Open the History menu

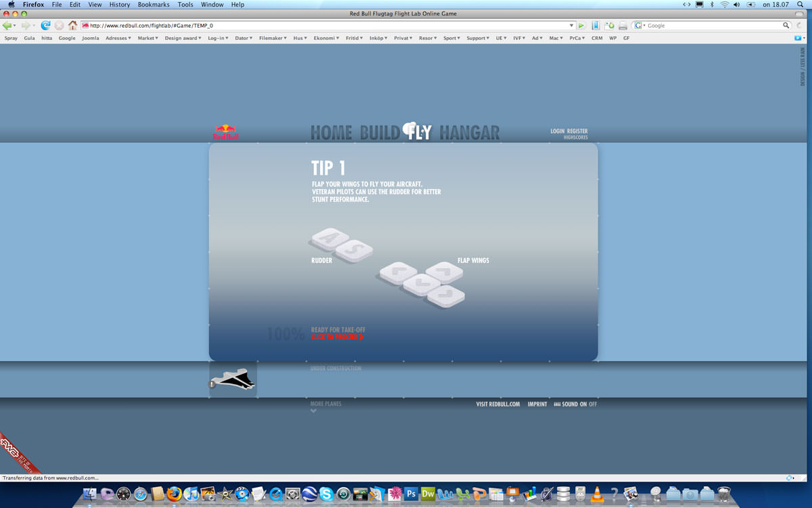point(120,4)
